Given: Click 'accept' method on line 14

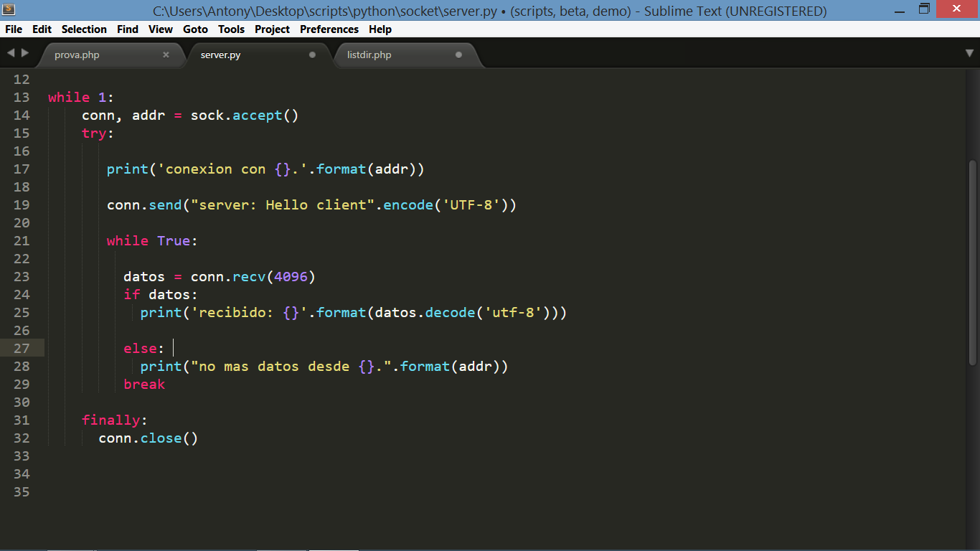Looking at the screenshot, I should click(x=258, y=116).
